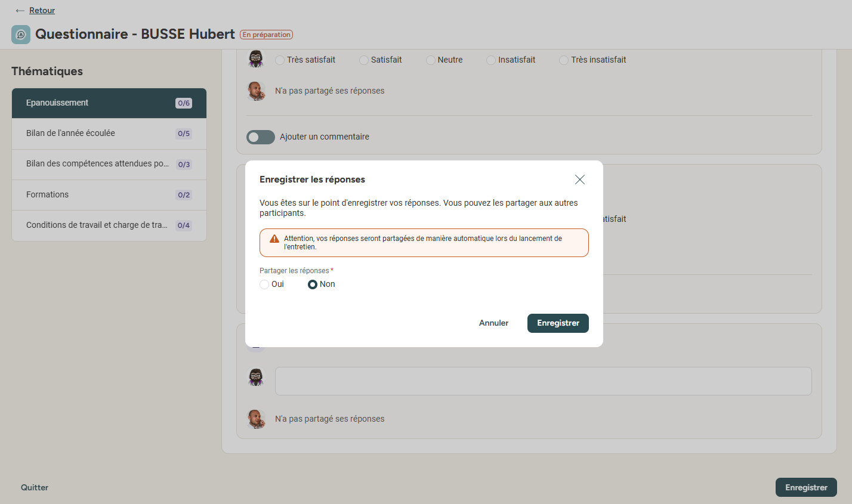Open the Bilan de l'année écoulée theme
The image size is (852, 504).
pyautogui.click(x=109, y=134)
